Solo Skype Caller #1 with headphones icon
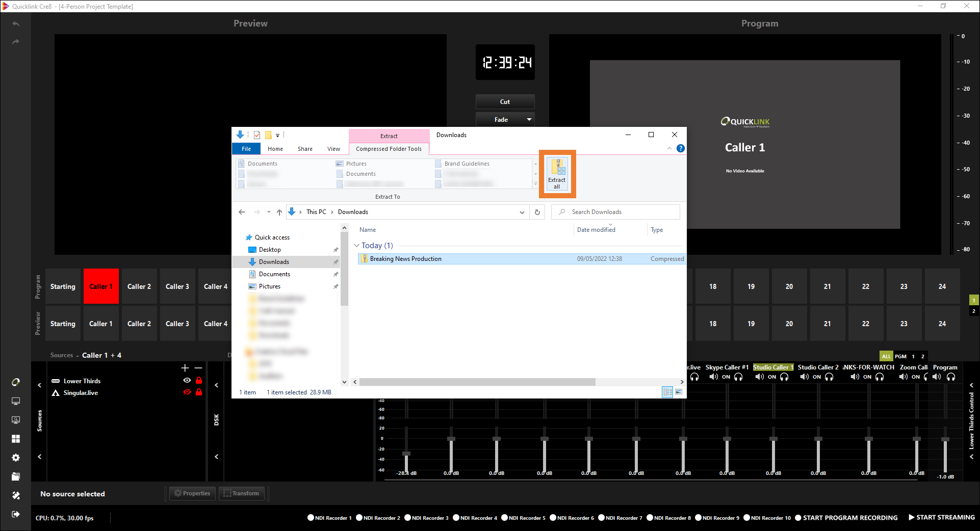Image resolution: width=980 pixels, height=531 pixels. pyautogui.click(x=738, y=377)
